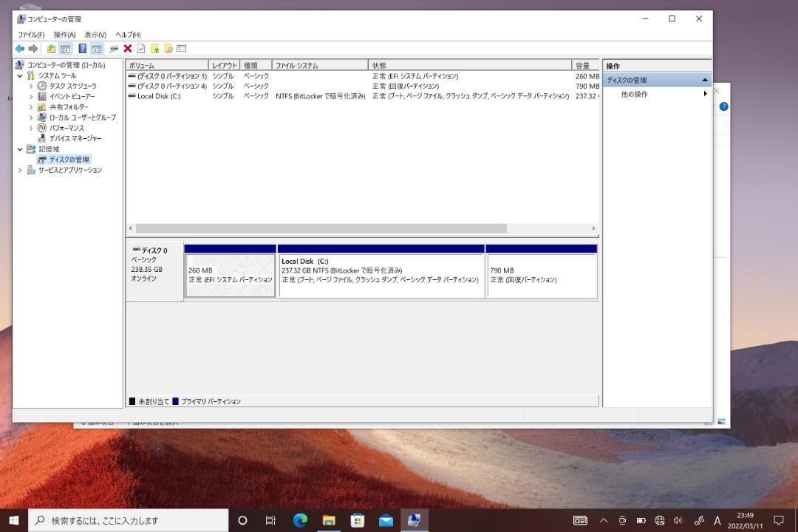Expand the パフォーマンス node

(x=30, y=128)
